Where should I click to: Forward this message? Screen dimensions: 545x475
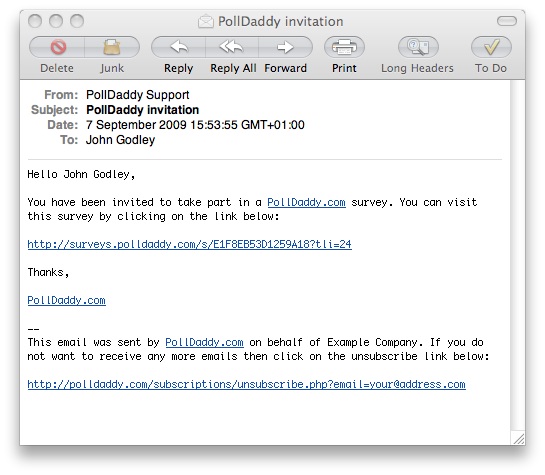285,47
